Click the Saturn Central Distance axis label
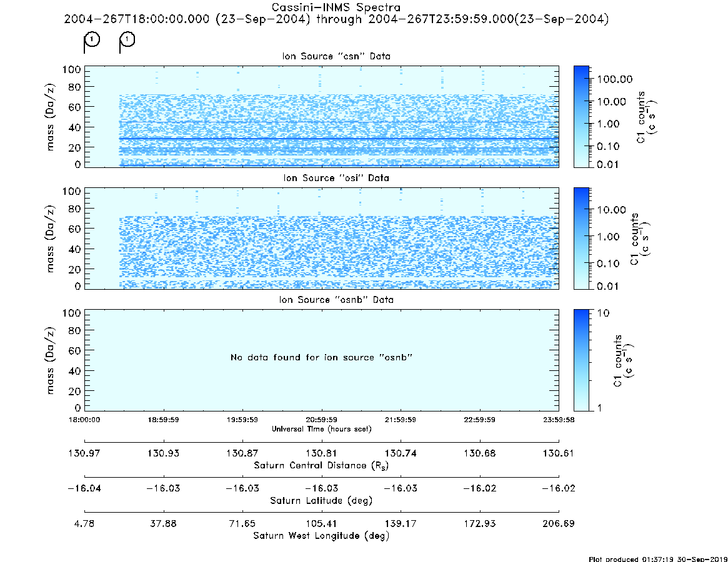The width and height of the screenshot is (728, 562). pyautogui.click(x=321, y=465)
